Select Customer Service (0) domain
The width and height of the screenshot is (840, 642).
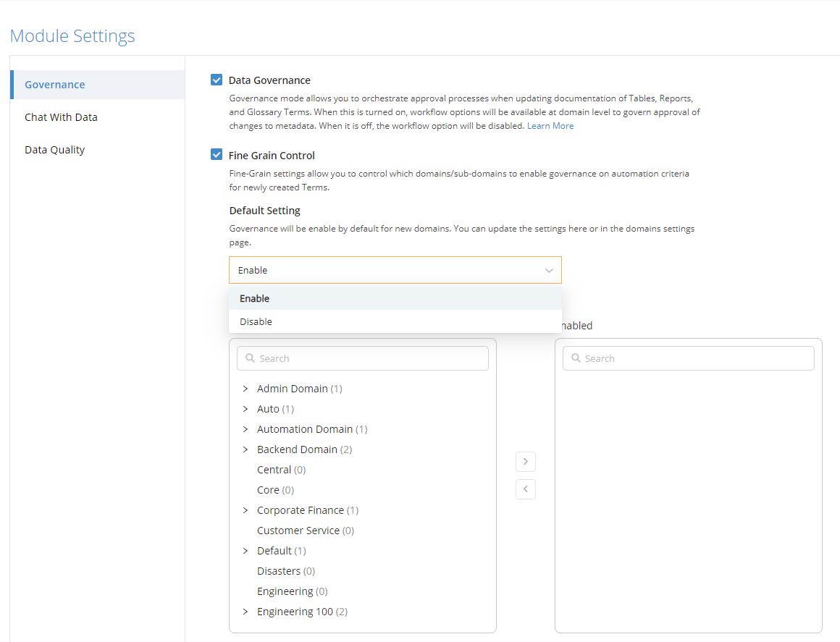click(x=306, y=531)
